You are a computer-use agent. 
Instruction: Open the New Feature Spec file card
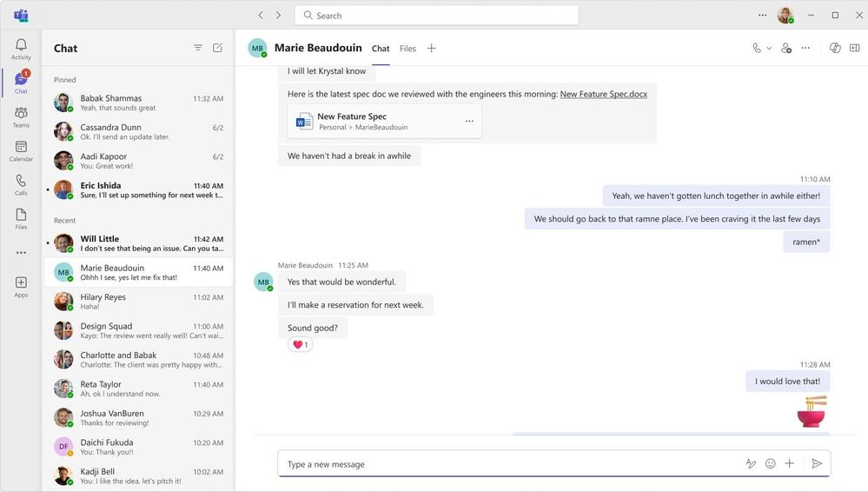(384, 122)
